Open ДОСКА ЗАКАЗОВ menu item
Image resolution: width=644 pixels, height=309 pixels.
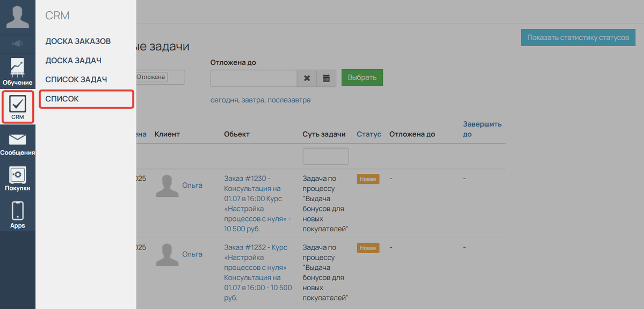(x=78, y=41)
